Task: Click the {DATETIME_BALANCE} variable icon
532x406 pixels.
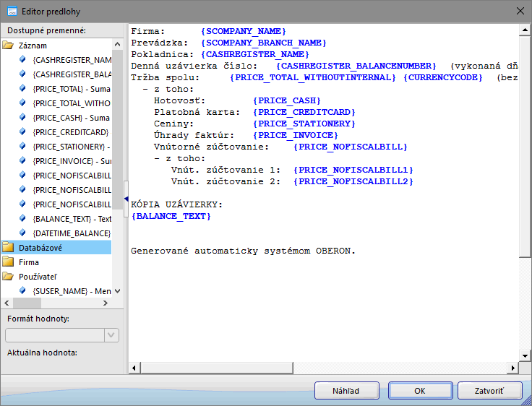Action: [23, 233]
